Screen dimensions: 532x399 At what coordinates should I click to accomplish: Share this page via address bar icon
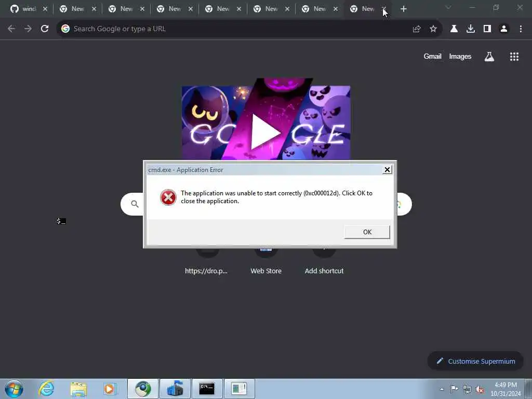[417, 29]
